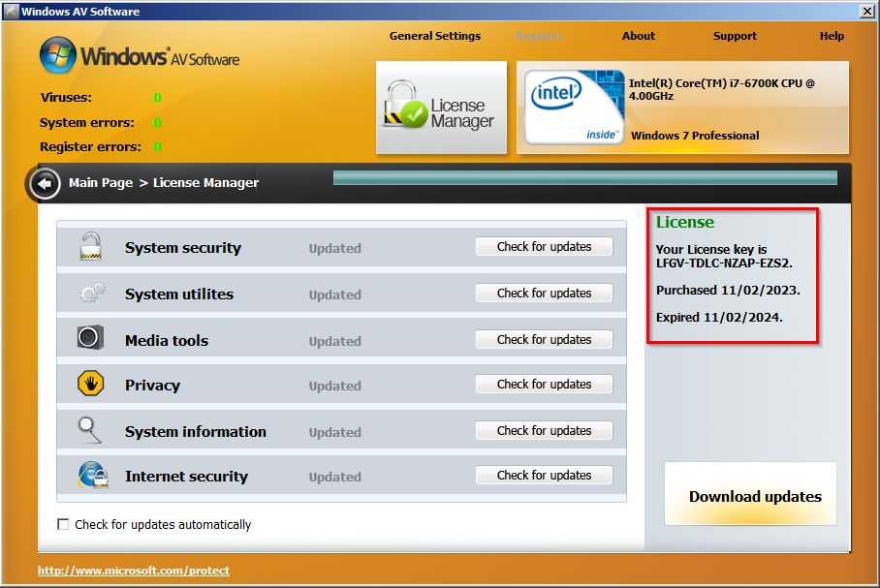Check for updates for System utilites
The image size is (880, 588).
[544, 293]
